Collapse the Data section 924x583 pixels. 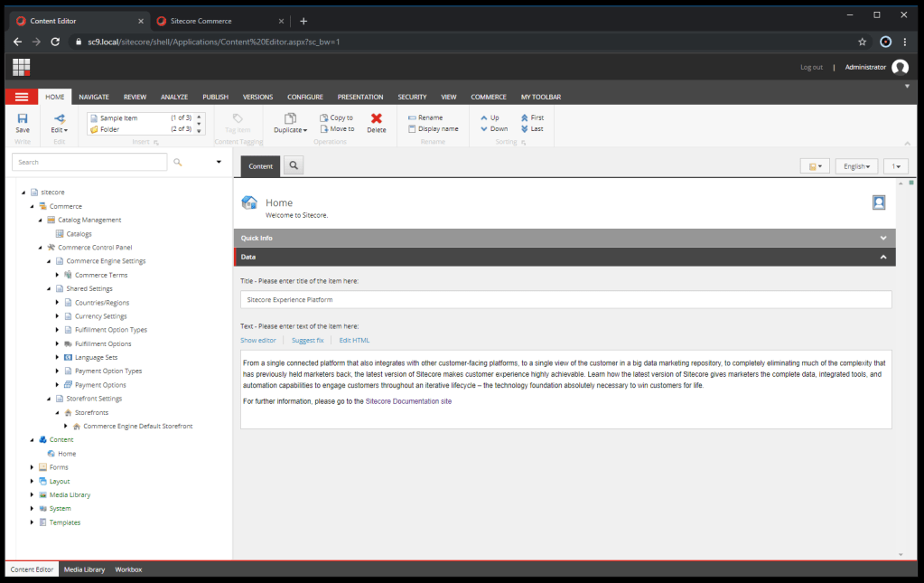click(882, 257)
